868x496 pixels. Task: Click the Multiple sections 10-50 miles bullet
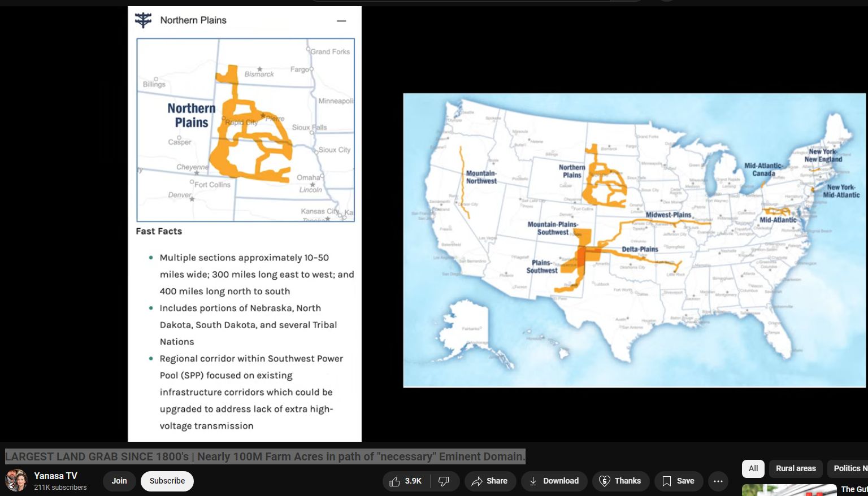(x=257, y=275)
